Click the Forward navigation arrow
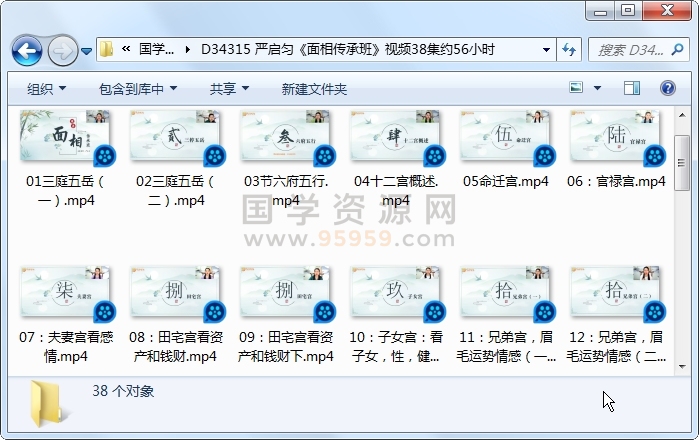699x440 pixels. tap(62, 51)
